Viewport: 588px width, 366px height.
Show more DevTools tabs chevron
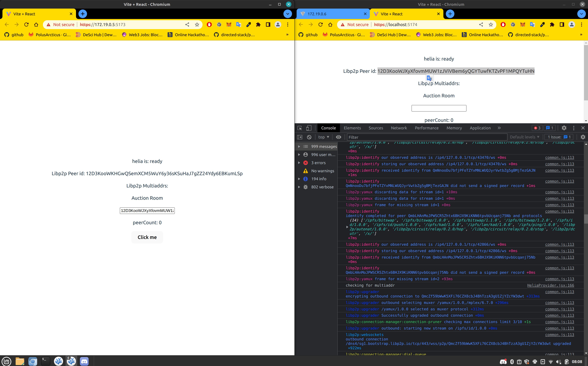(499, 128)
